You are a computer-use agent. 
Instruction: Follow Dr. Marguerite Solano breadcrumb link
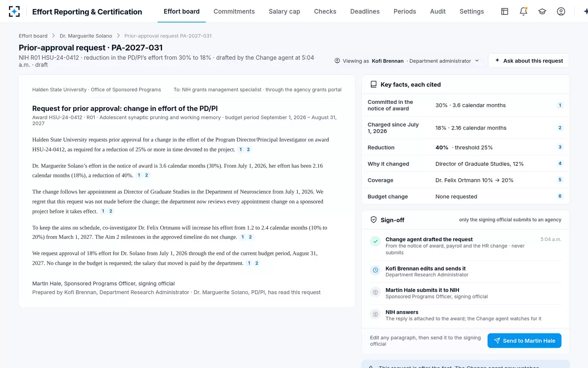(x=86, y=36)
